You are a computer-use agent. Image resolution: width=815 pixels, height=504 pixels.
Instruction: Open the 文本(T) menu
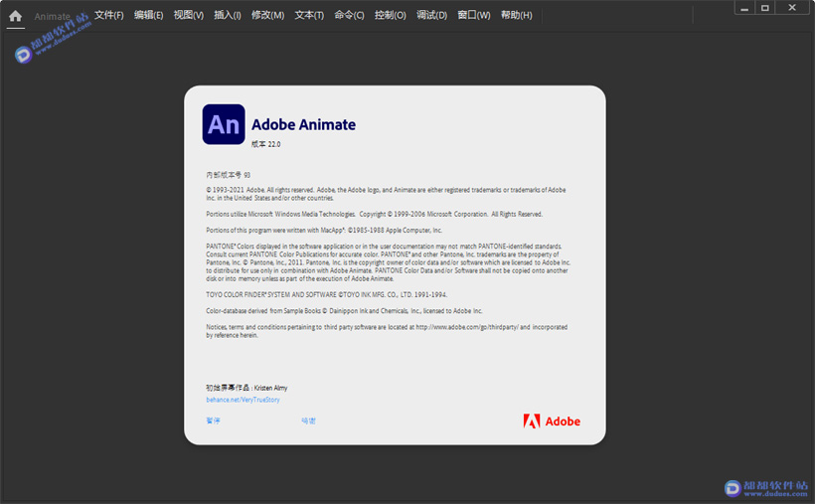point(309,16)
